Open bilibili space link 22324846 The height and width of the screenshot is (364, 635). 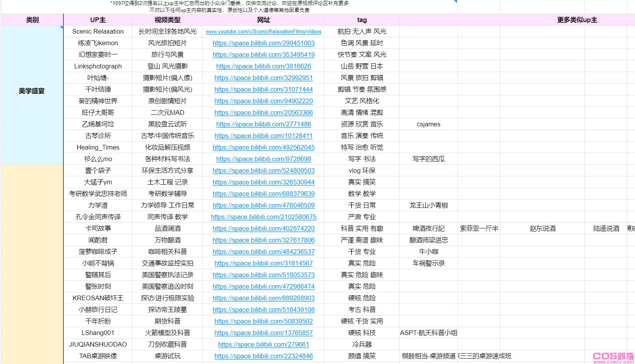(x=264, y=356)
